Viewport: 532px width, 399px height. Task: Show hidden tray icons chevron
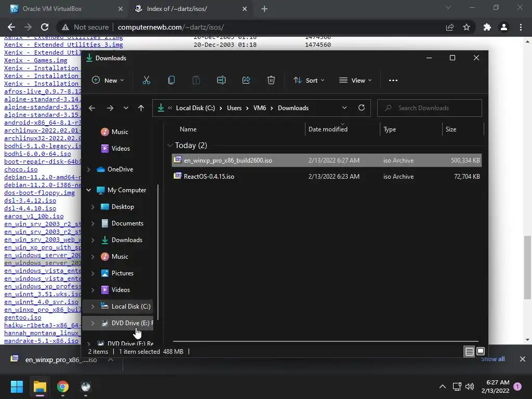(x=443, y=387)
